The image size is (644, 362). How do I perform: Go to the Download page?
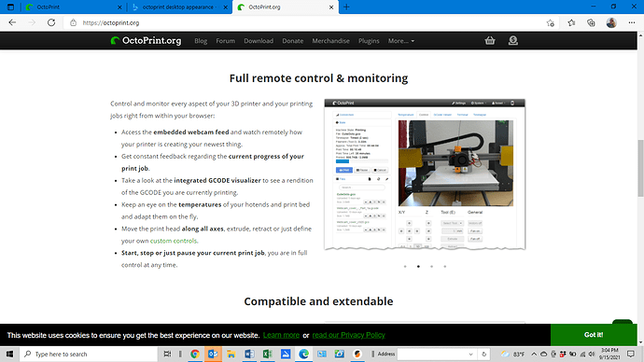259,41
